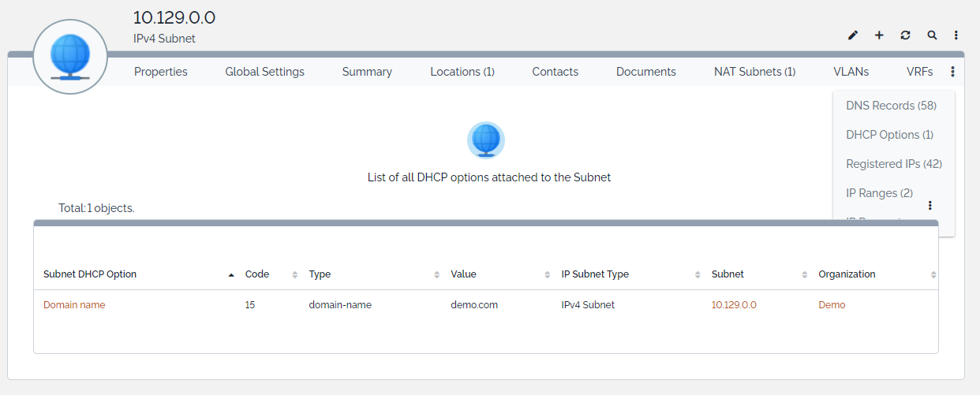
Task: Sort table by Organization column
Action: [x=847, y=274]
